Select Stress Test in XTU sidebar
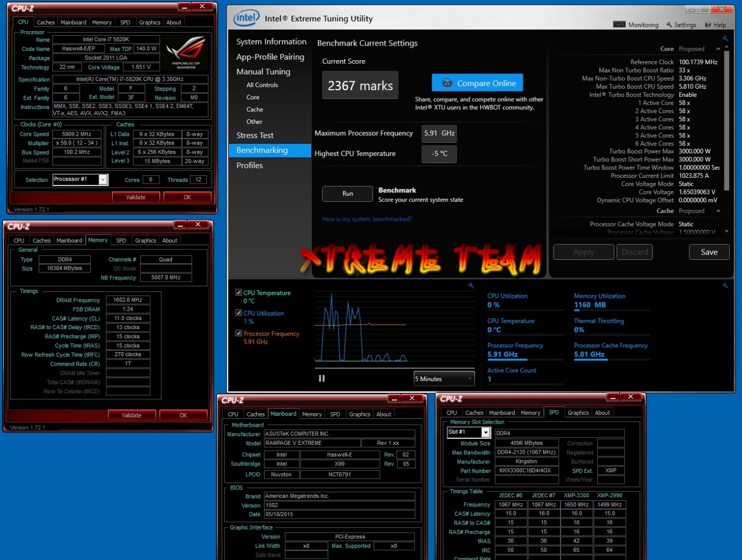Image resolution: width=742 pixels, height=560 pixels. (x=255, y=135)
